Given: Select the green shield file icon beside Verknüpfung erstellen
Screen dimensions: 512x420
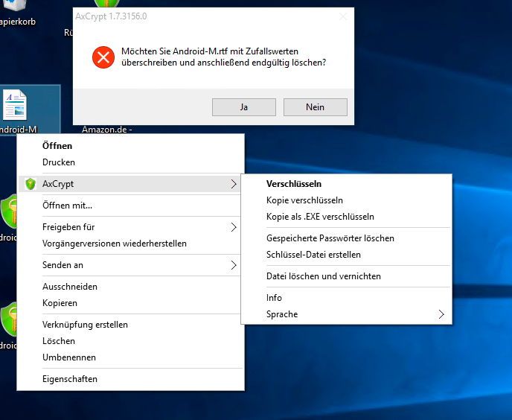Looking at the screenshot, I should tap(8, 319).
